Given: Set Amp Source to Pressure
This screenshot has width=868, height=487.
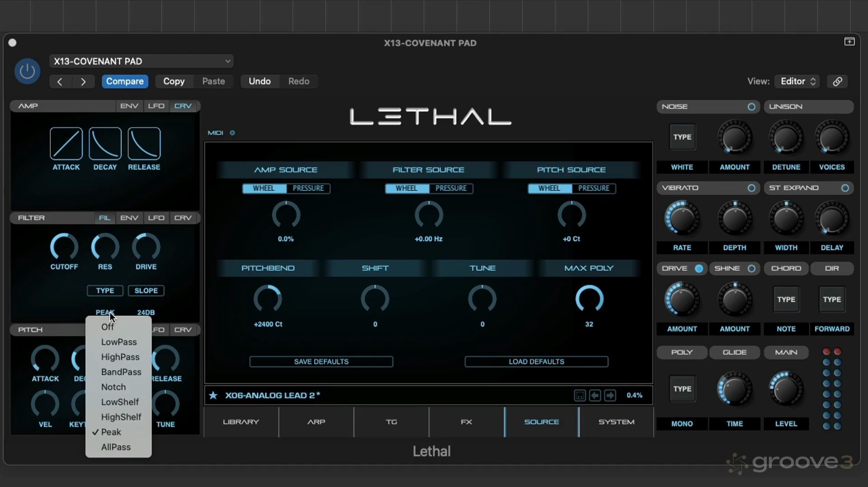Looking at the screenshot, I should pos(308,188).
